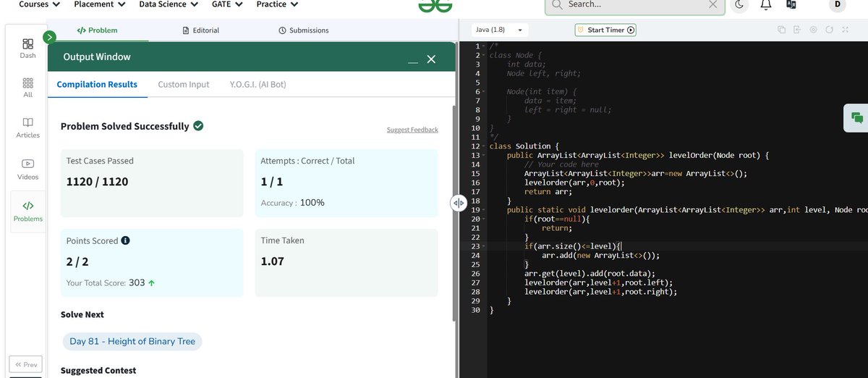
Task: Click Points Scored info icon
Action: tap(126, 240)
